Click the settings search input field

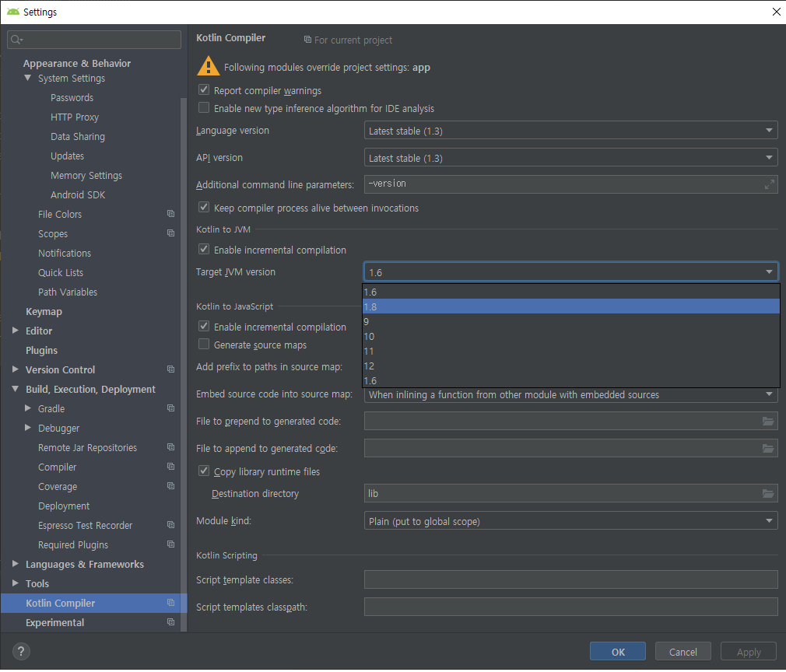[94, 40]
